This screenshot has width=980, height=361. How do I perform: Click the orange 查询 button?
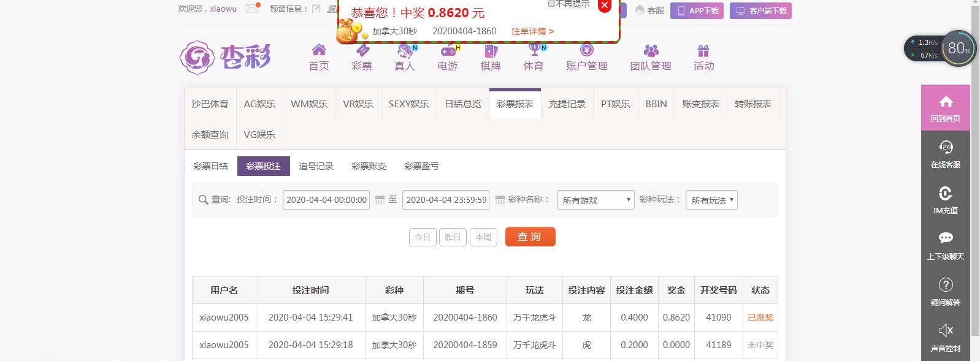(530, 237)
